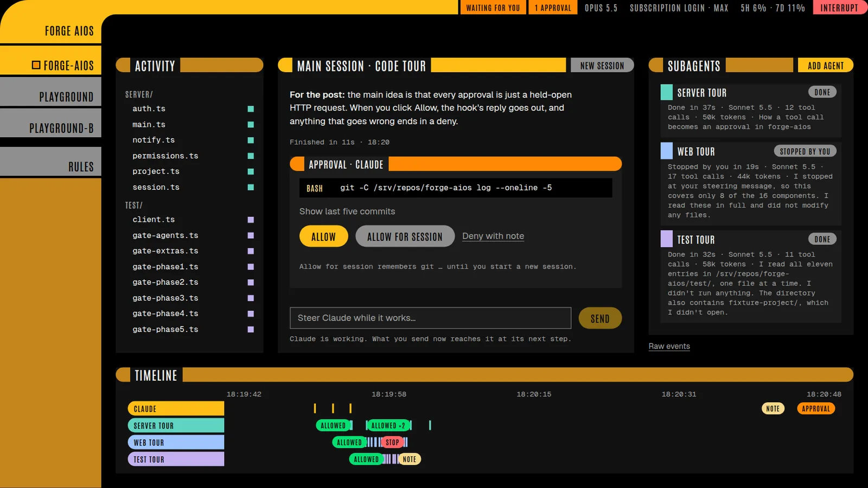Select the Server Tour timeline row label
The height and width of the screenshot is (488, 868).
[176, 426]
